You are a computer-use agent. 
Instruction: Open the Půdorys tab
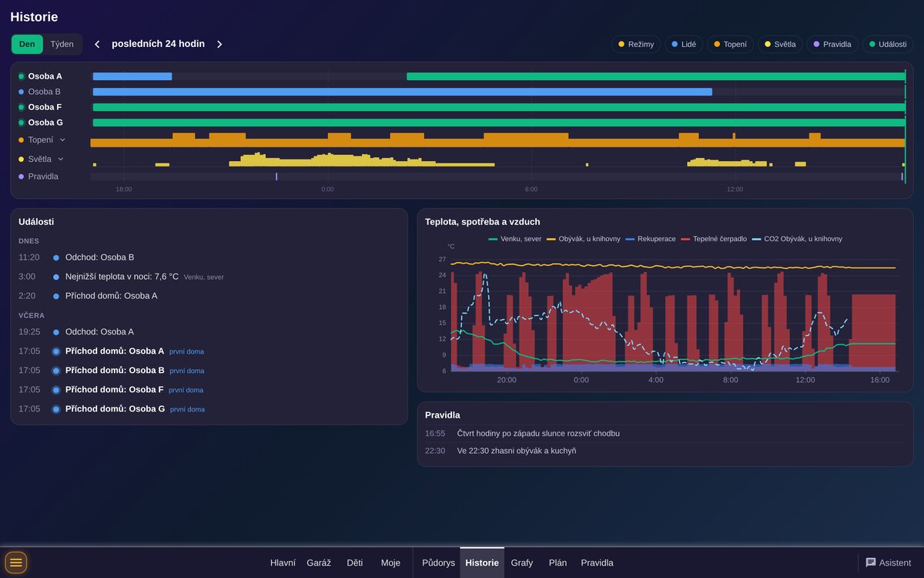tap(439, 563)
